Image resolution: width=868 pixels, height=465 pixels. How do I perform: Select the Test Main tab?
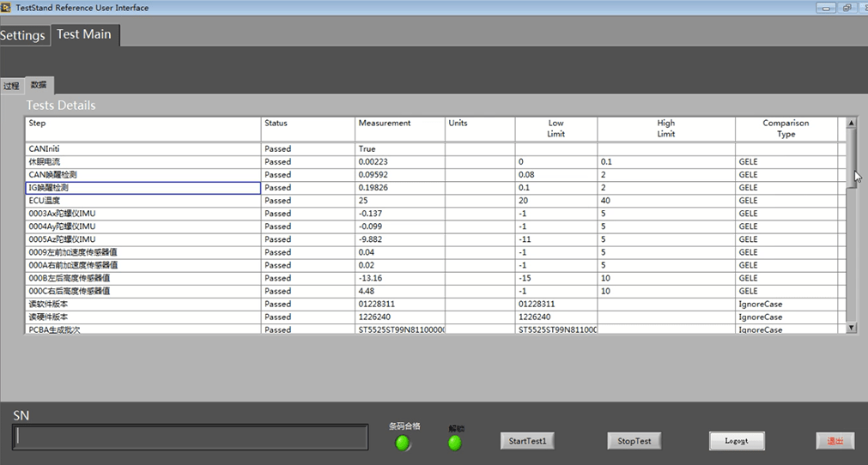pyautogui.click(x=84, y=34)
